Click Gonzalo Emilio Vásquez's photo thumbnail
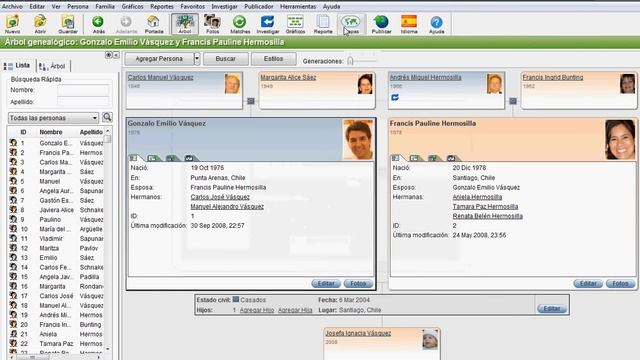The image size is (640, 360). (x=358, y=140)
